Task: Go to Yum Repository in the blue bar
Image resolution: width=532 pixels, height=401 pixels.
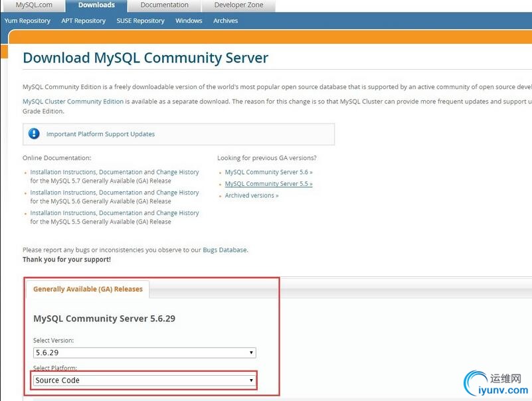Action: pos(27,21)
